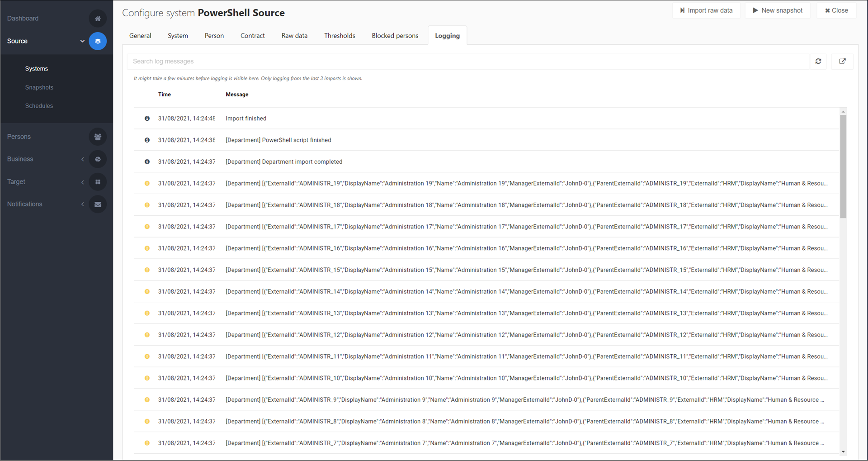Click the scrollbar up arrow
This screenshot has width=868, height=461.
coord(843,111)
